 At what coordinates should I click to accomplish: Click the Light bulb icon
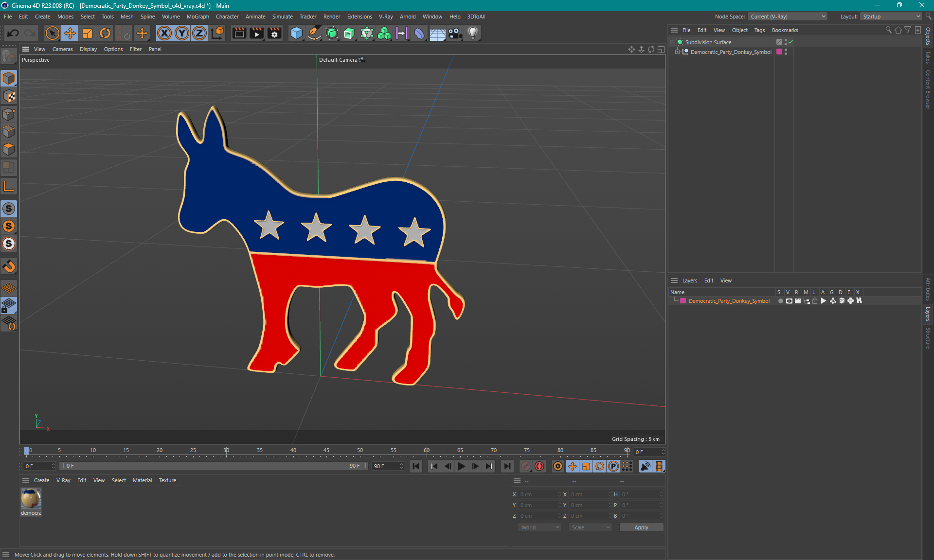point(473,33)
